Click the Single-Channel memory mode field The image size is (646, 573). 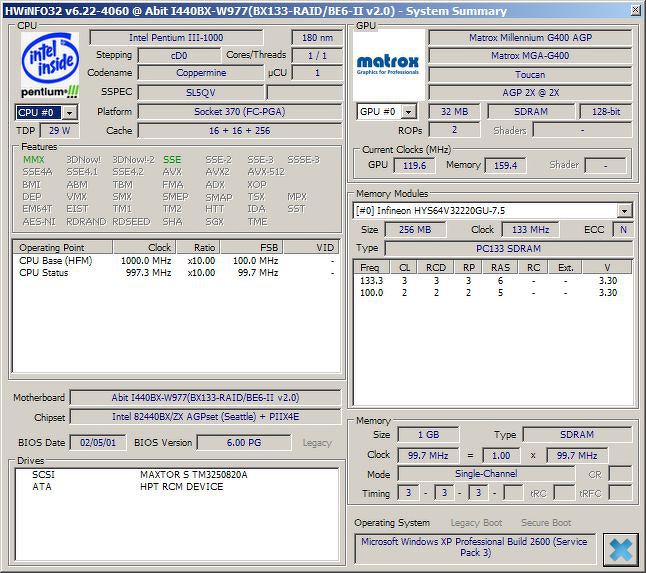tap(486, 474)
